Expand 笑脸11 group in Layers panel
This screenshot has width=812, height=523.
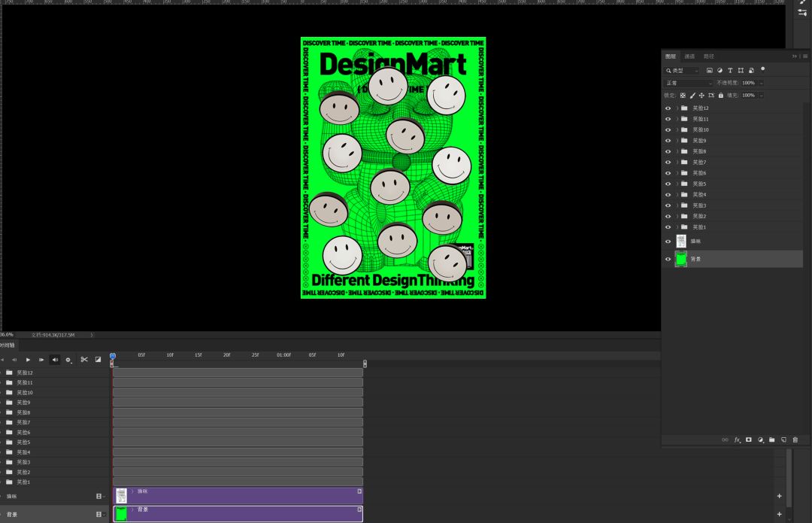point(677,119)
